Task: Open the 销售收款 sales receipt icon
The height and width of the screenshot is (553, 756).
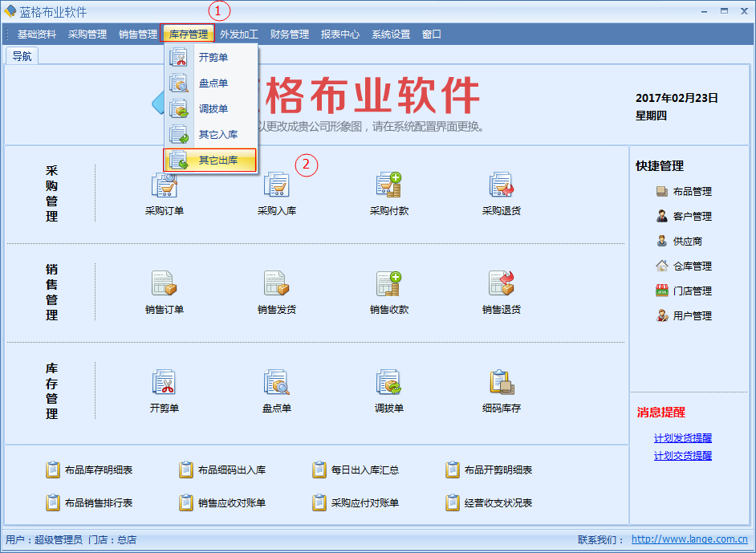Action: 388,283
